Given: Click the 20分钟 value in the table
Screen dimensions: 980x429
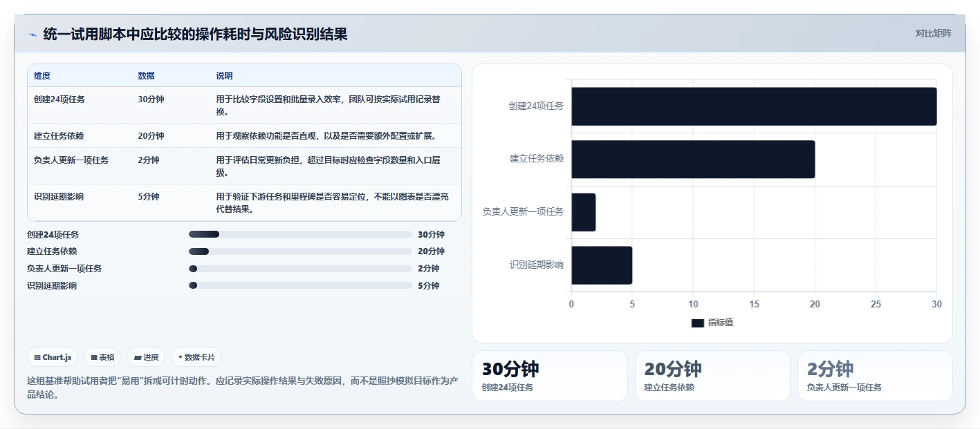Looking at the screenshot, I should pos(151,136).
